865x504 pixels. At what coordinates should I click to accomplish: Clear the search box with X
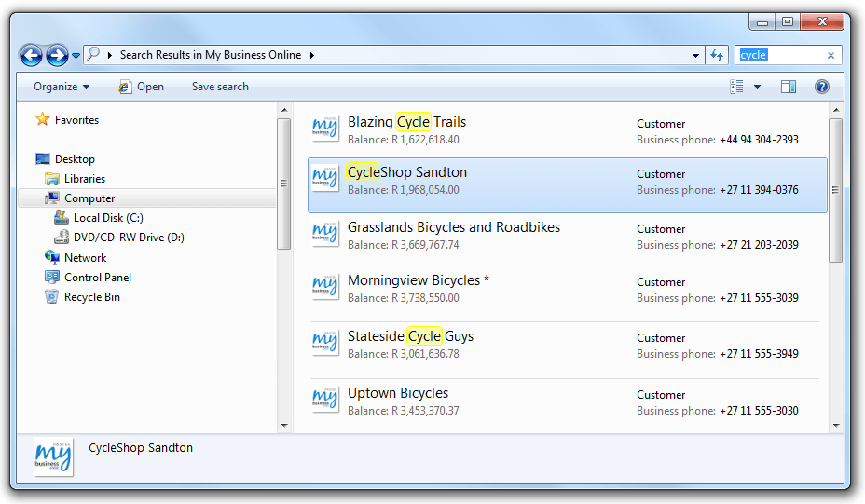pyautogui.click(x=831, y=55)
